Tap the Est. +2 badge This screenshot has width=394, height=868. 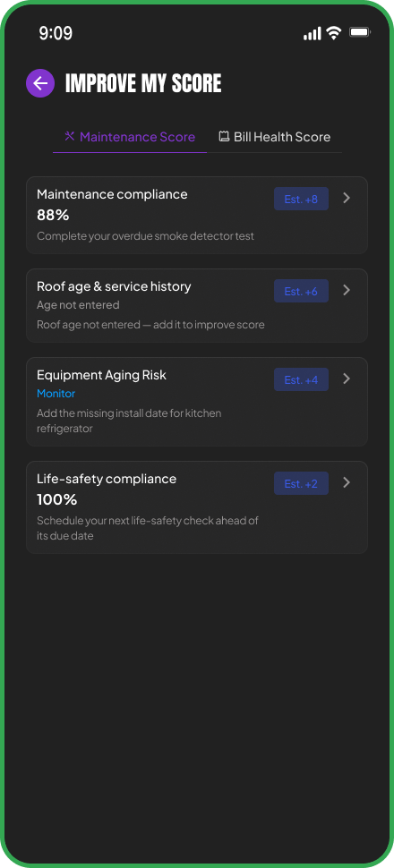[301, 483]
